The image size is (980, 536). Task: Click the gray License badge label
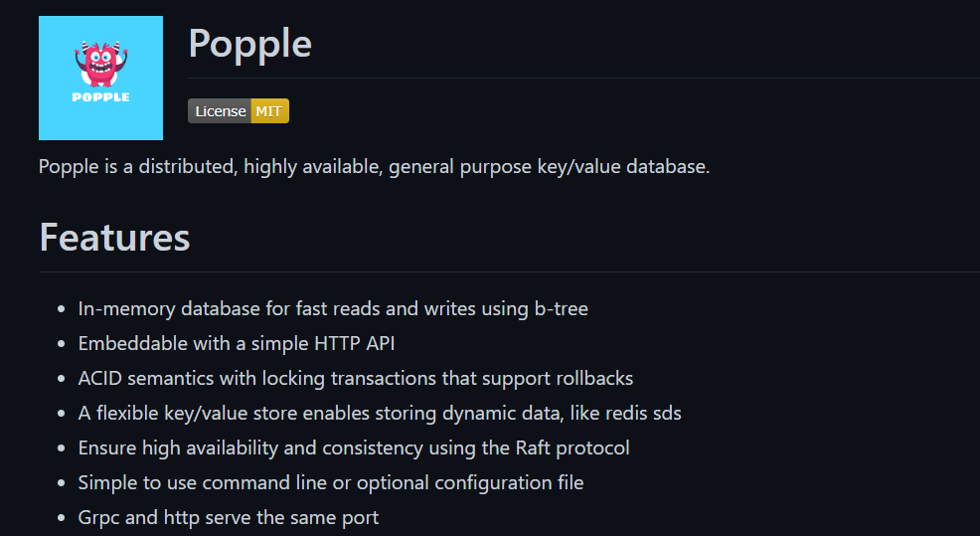click(x=220, y=111)
